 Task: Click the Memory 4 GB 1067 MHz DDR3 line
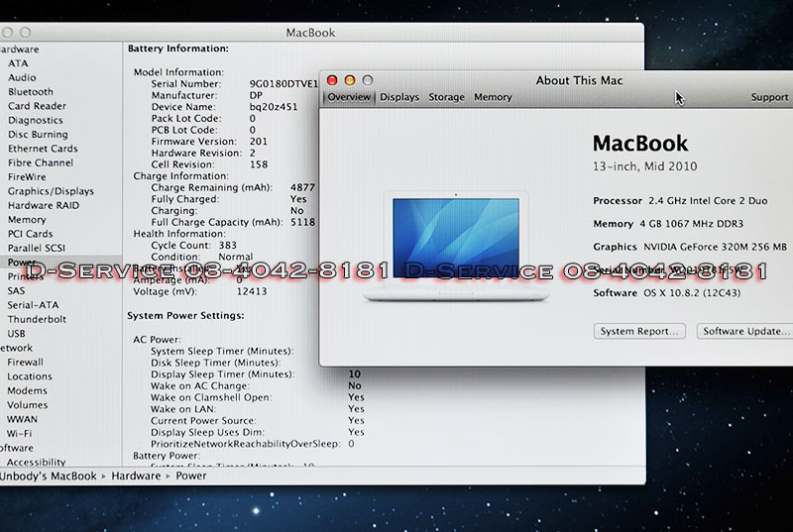668,224
